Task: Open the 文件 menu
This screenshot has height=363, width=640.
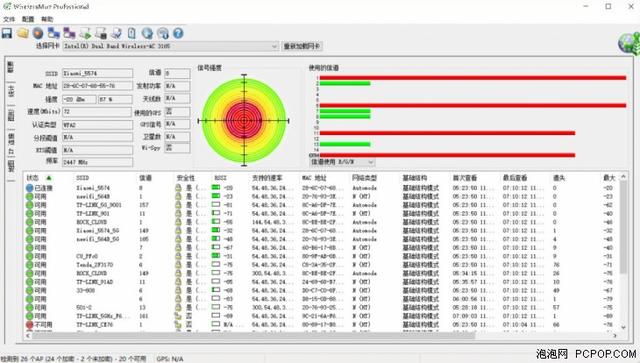Action: click(9, 19)
